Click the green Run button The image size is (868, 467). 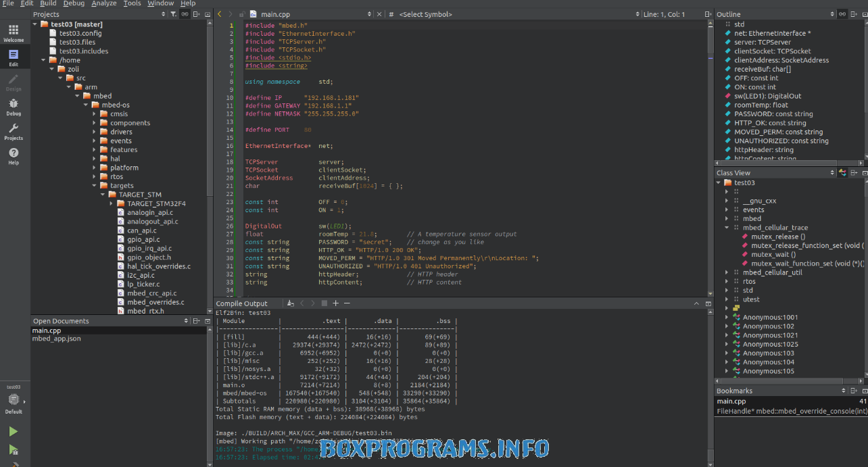(14, 432)
